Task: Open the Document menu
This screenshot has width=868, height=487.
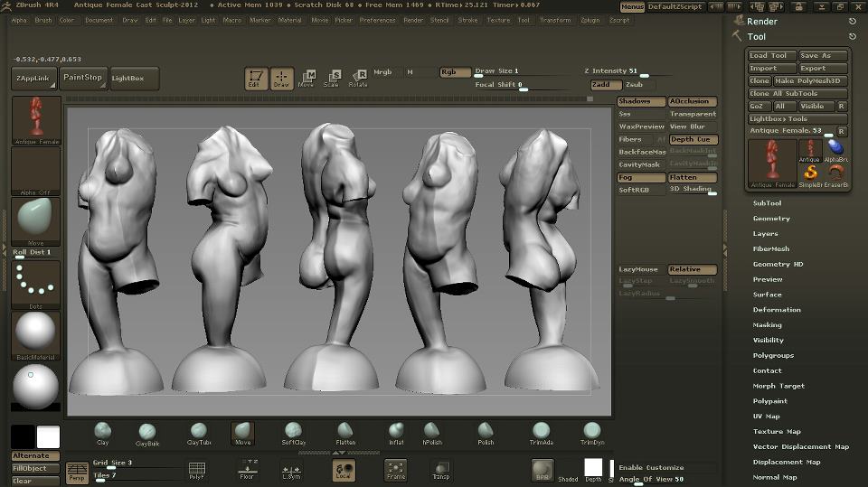Action: [99, 21]
